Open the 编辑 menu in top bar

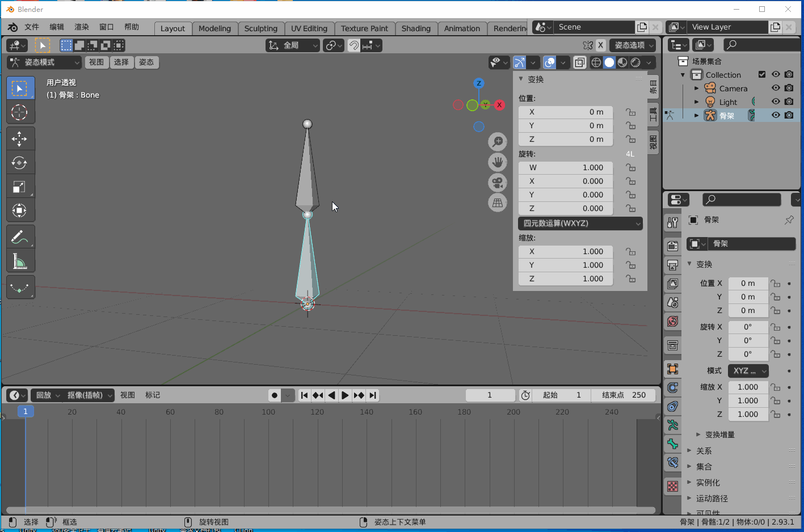(57, 27)
